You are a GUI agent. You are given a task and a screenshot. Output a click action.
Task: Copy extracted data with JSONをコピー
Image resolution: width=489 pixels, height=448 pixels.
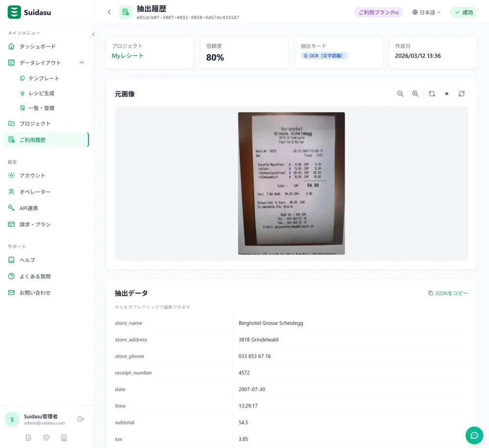[x=448, y=293]
